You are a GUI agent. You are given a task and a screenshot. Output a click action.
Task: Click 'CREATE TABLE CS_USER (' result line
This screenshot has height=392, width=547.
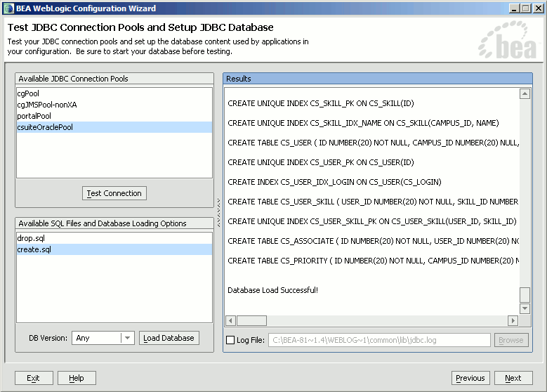pyautogui.click(x=374, y=143)
